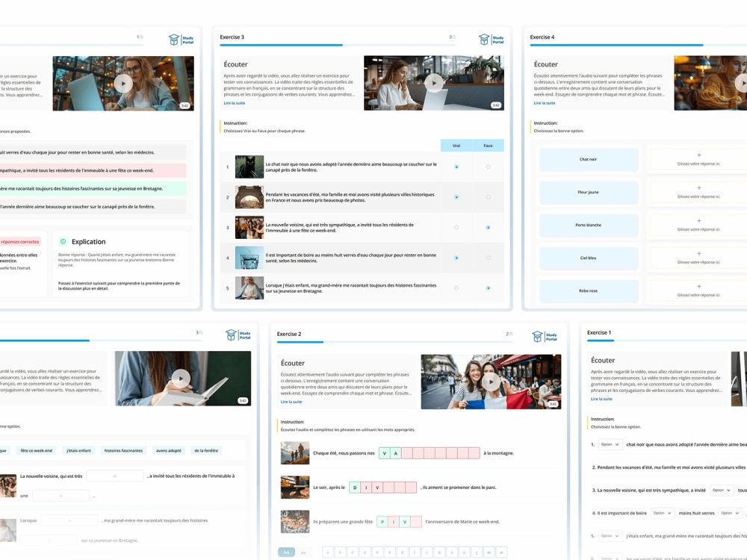This screenshot has width=747, height=560.
Task: Select Faux for sentence 4 about huit verres d'eau
Action: click(x=488, y=258)
